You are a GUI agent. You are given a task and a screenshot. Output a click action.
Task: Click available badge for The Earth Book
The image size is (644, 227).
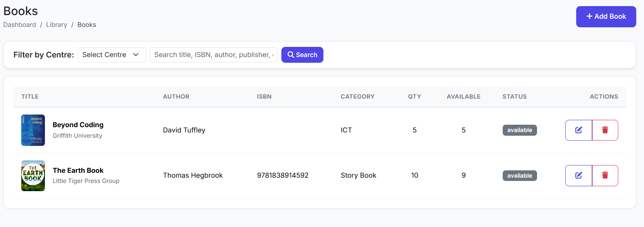(x=519, y=176)
